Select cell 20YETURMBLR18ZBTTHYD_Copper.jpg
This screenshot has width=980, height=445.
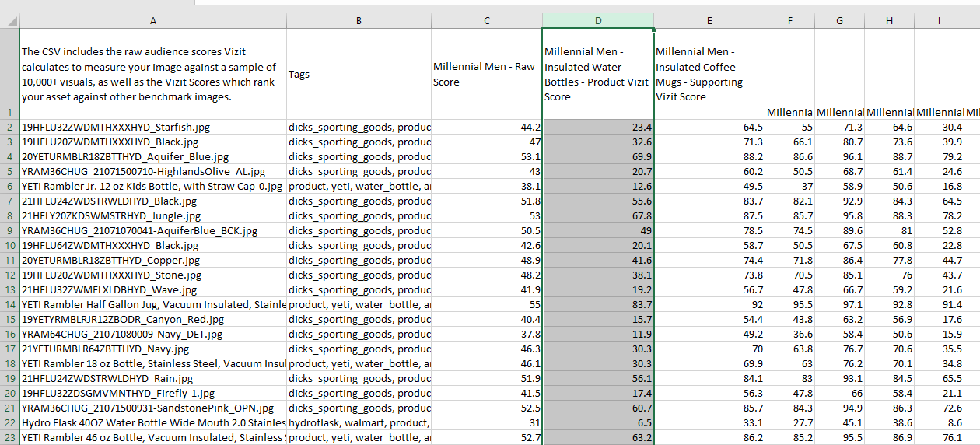[x=152, y=260]
